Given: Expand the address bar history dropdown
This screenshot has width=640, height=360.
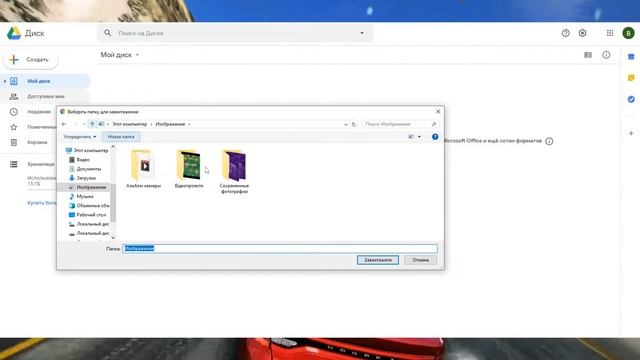Looking at the screenshot, I should [x=346, y=124].
